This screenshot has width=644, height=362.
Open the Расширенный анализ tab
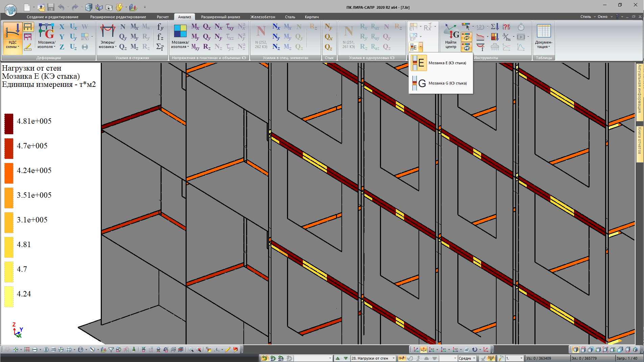point(220,17)
